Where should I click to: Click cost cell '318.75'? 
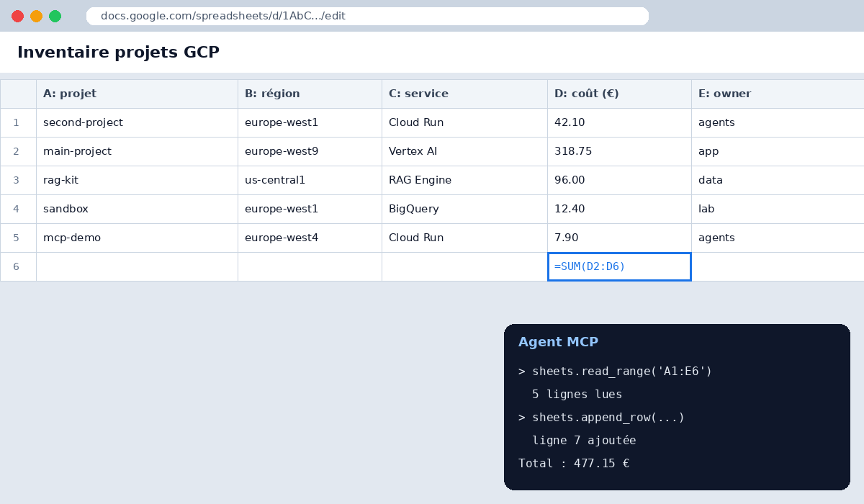coord(619,151)
